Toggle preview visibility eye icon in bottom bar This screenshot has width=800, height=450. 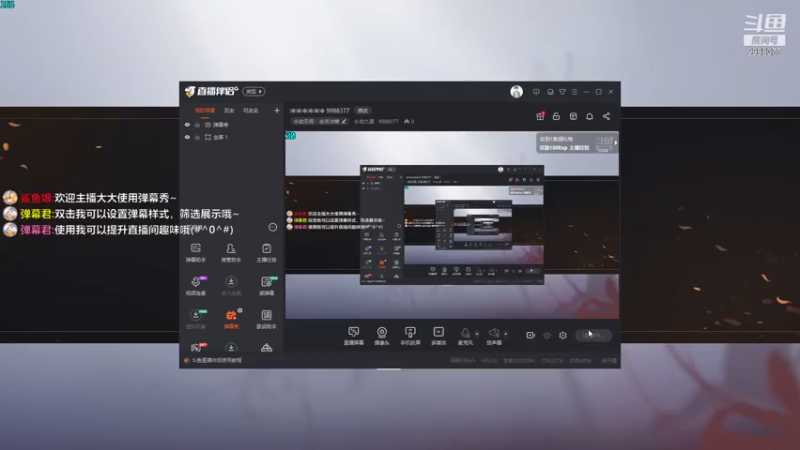547,335
